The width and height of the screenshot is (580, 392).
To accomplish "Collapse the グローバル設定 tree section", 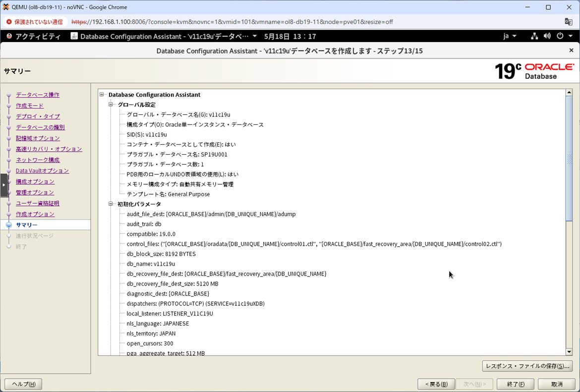I will click(111, 105).
